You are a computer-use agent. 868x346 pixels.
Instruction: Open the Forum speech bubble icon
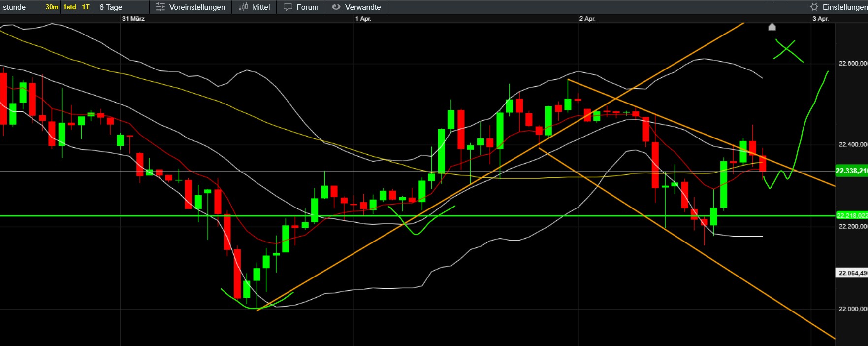[288, 7]
